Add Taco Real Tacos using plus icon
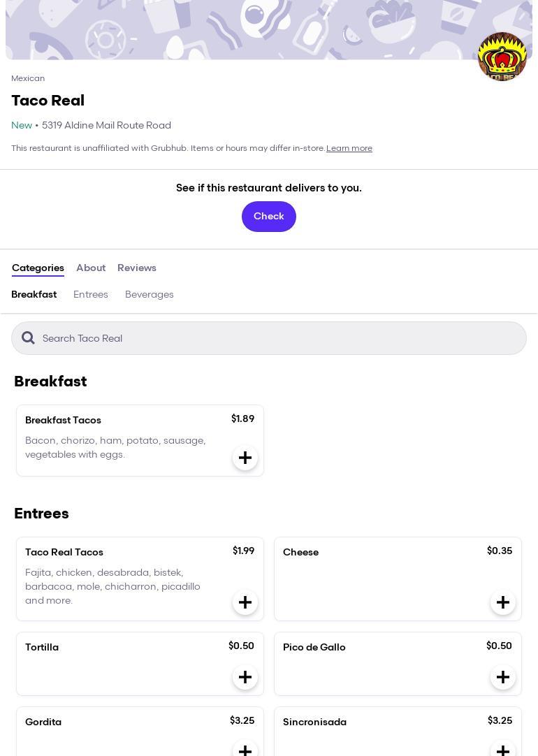This screenshot has width=538, height=756. coord(245,602)
